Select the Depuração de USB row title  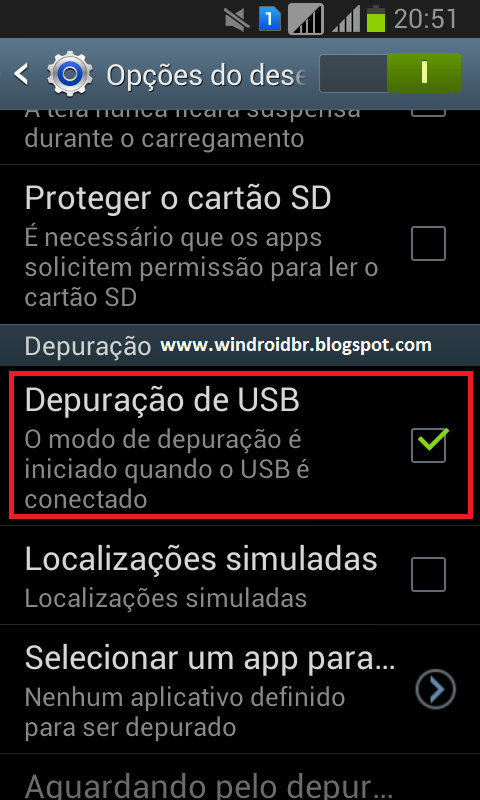click(162, 400)
